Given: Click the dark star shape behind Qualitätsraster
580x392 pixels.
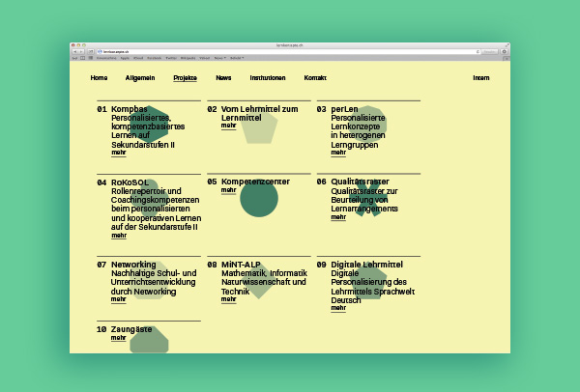Looking at the screenshot, I should click(x=367, y=201).
